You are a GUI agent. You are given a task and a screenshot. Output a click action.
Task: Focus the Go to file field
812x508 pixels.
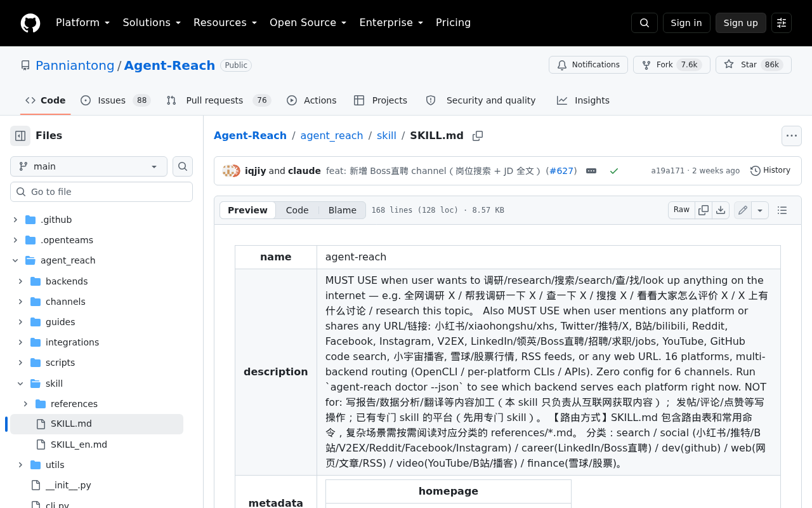point(101,192)
